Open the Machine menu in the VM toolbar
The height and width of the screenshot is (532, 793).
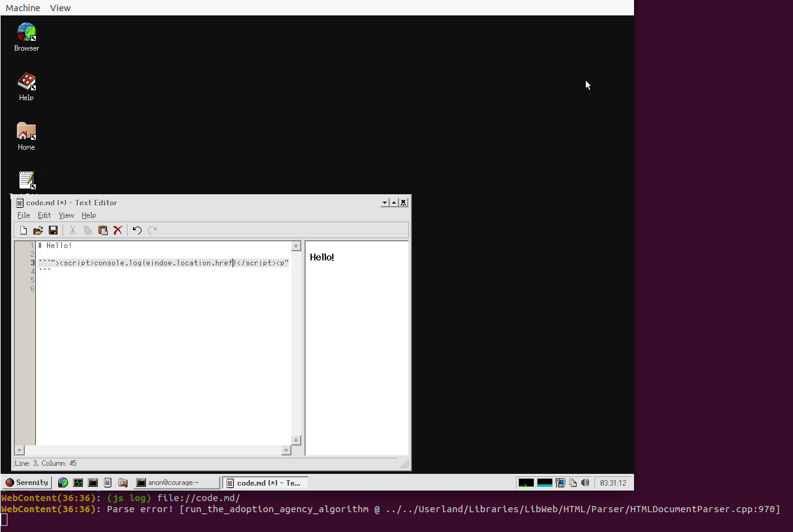pos(22,7)
